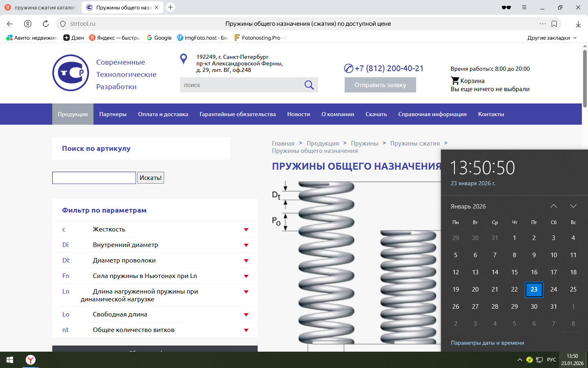The height and width of the screenshot is (368, 588).
Task: Expand the Жесткость filter dropdown
Action: (246, 229)
